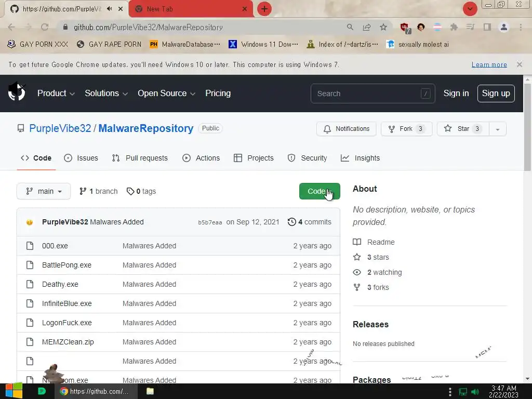Reload the page with refresh icon

[45, 27]
